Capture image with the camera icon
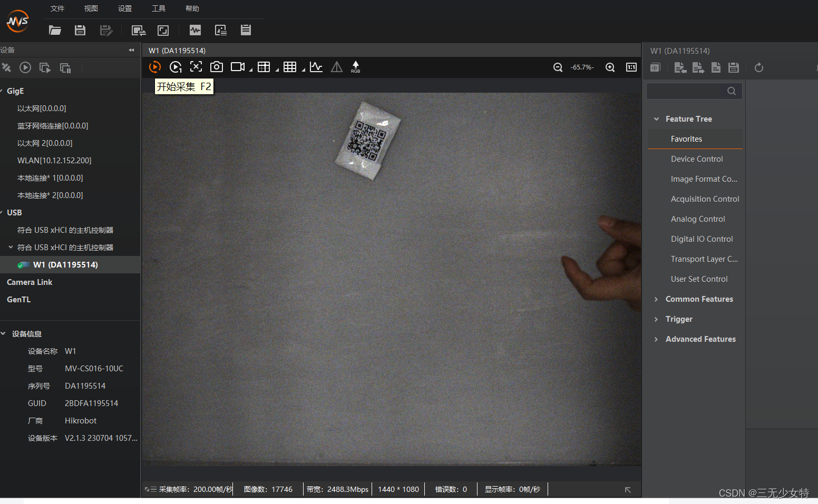 (217, 67)
